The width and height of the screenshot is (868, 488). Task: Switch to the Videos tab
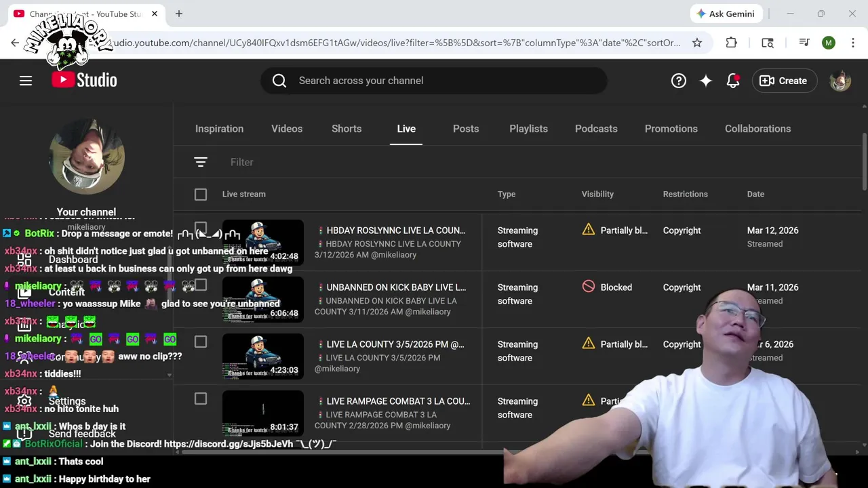pyautogui.click(x=287, y=129)
